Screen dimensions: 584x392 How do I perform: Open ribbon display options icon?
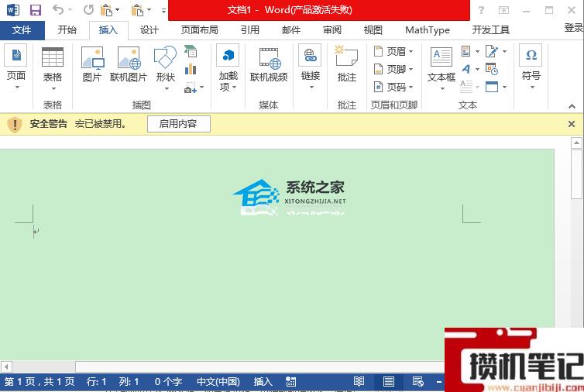(503, 10)
